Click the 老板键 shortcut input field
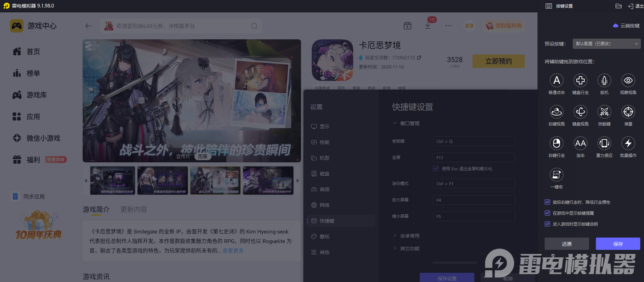644x282 pixels. [x=474, y=142]
